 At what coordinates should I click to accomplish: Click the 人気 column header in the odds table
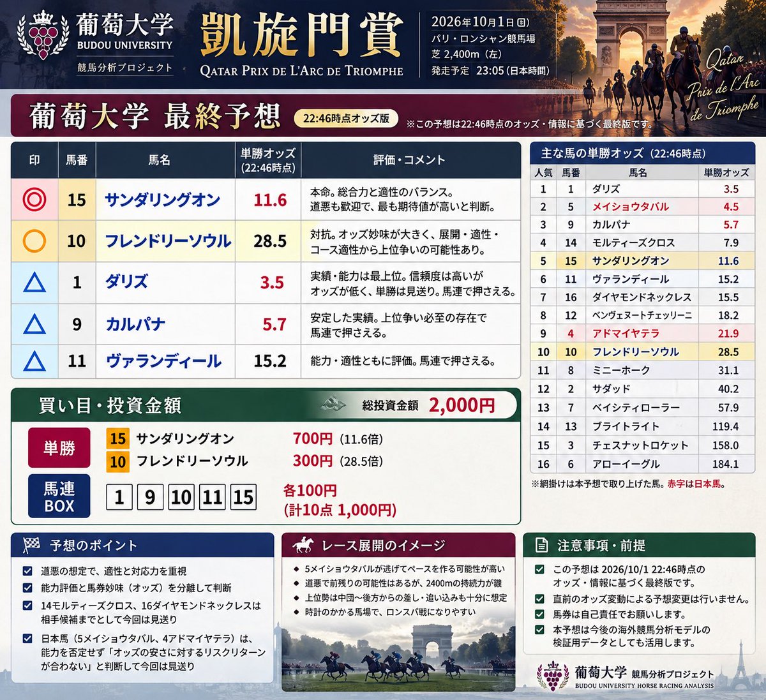point(543,172)
